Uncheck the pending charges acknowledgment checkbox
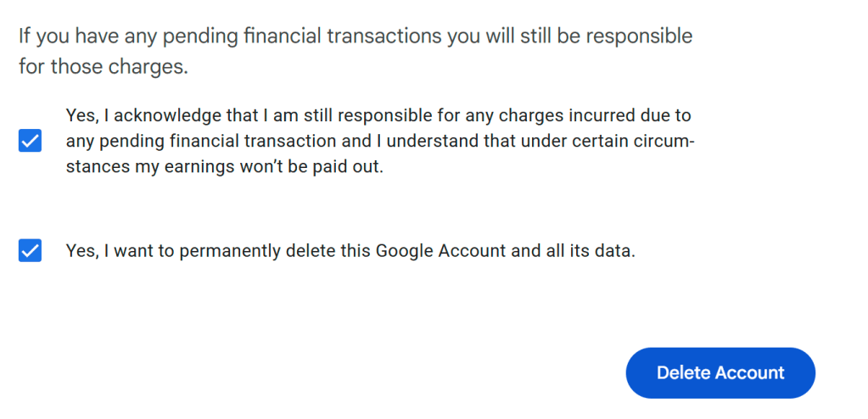Viewport: 868px width, 419px height. (30, 141)
